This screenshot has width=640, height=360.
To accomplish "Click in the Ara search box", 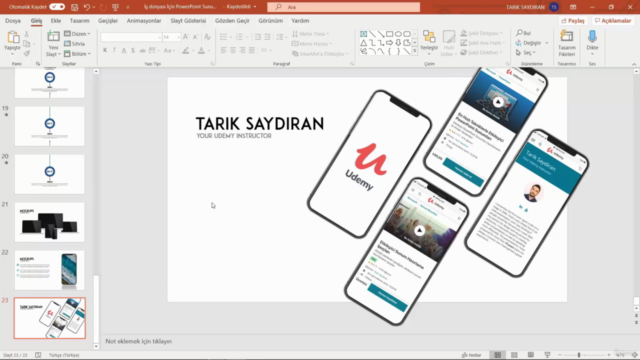I will [x=343, y=7].
